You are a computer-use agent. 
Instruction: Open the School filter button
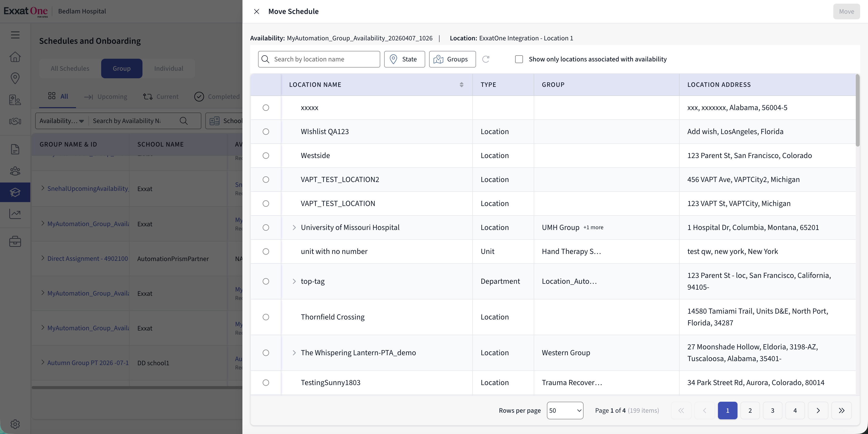(x=224, y=121)
